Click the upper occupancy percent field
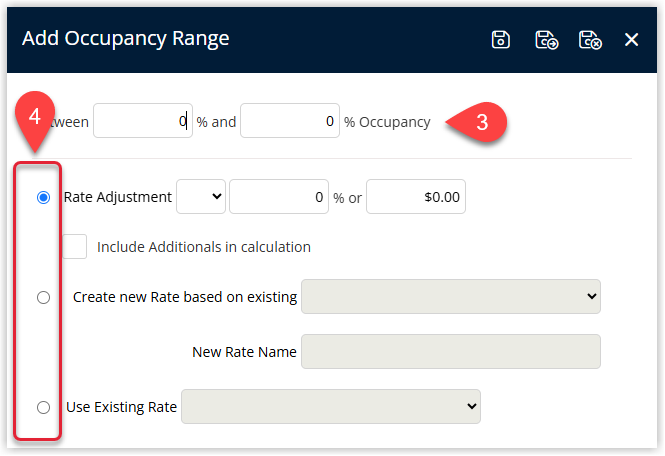 (290, 120)
